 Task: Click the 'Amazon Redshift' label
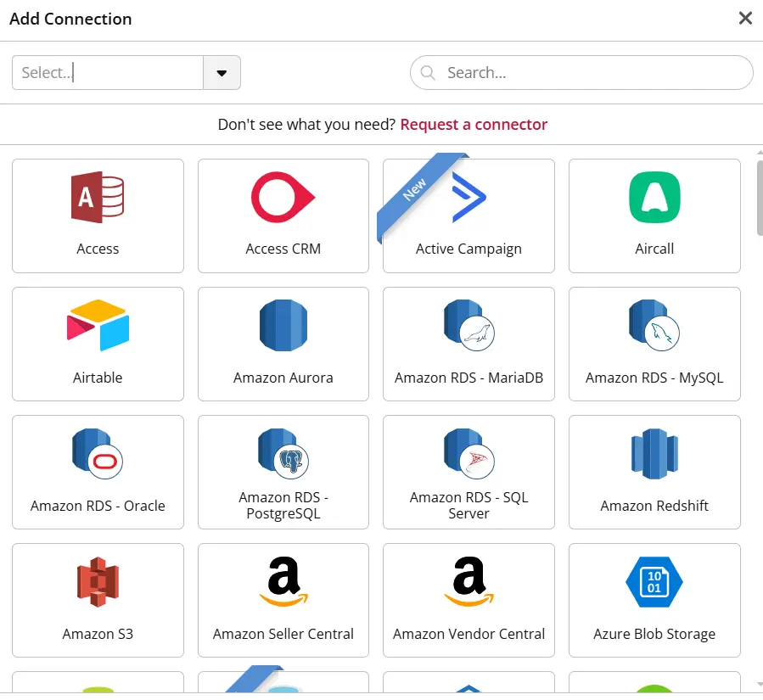654,506
